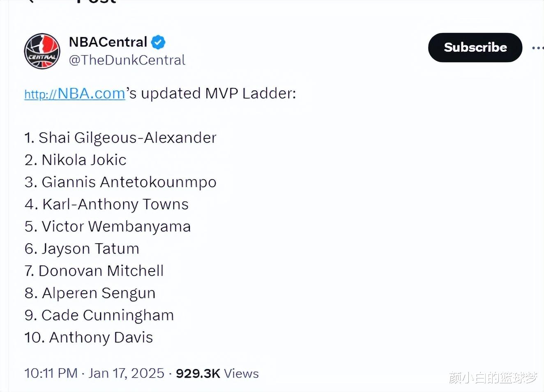Image resolution: width=544 pixels, height=392 pixels.
Task: Click the NBACentral basketball logo avatar
Action: 42,51
